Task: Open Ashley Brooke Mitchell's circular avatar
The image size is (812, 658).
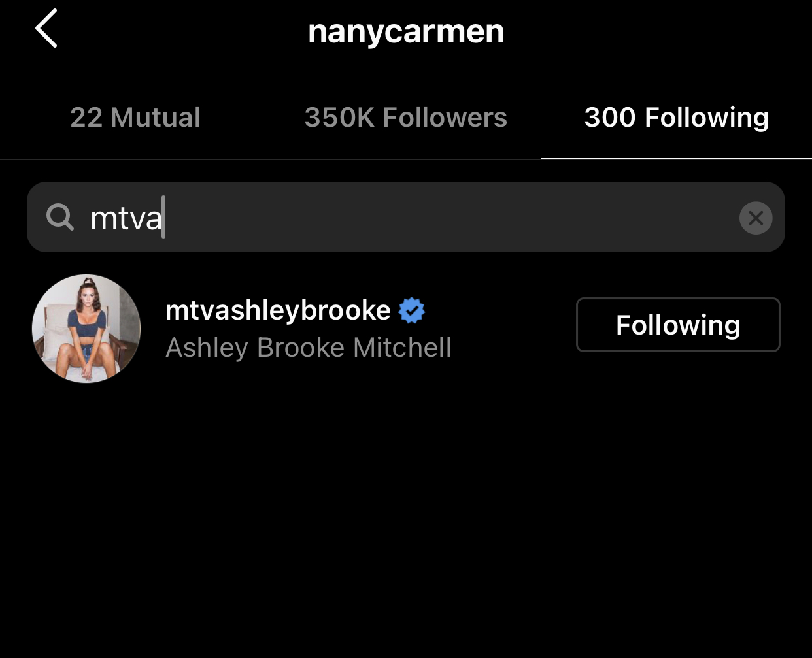Action: (86, 329)
